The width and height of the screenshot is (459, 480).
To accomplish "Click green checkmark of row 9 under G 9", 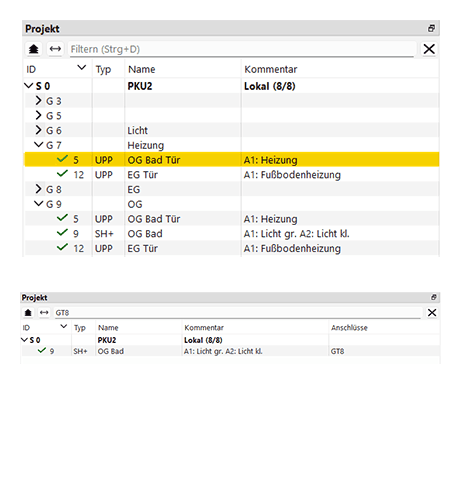I will tap(62, 233).
